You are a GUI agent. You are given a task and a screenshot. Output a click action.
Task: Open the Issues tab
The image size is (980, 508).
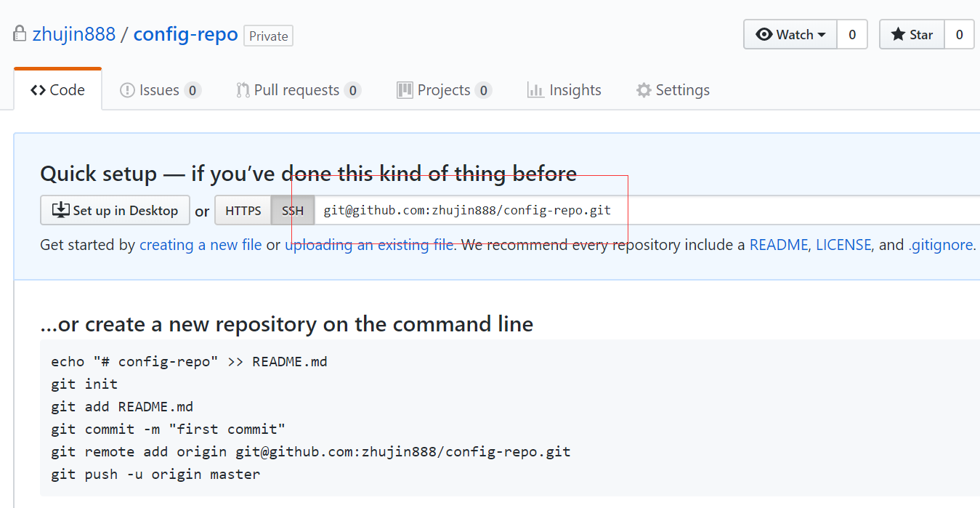pos(159,90)
